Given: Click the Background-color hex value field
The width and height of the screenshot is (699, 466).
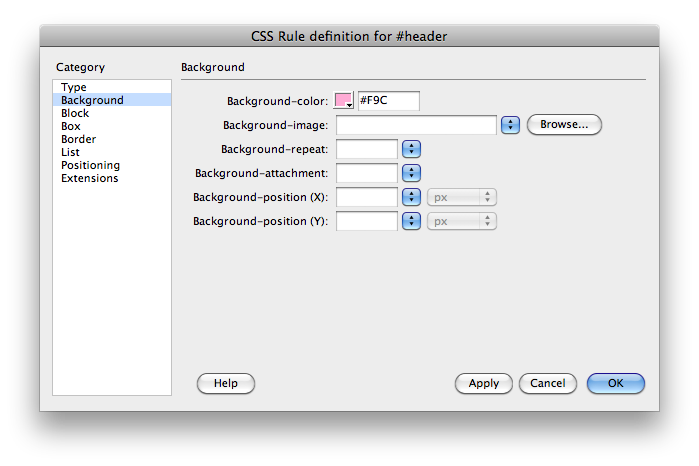Looking at the screenshot, I should [x=388, y=100].
